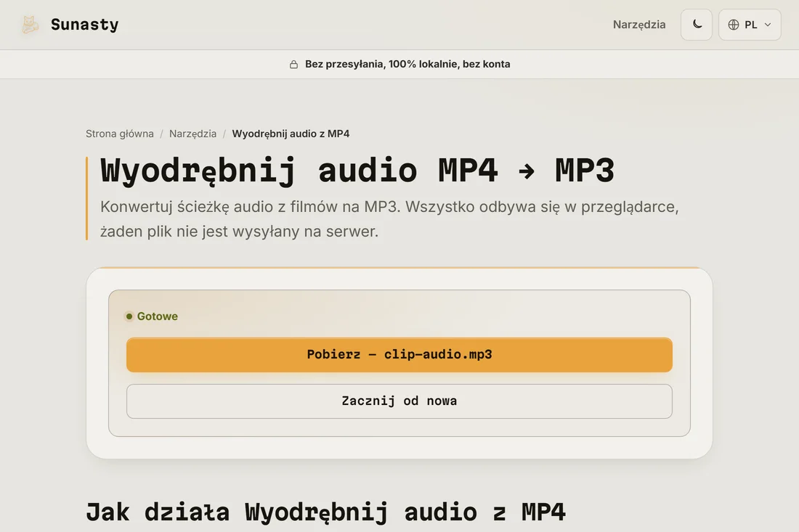This screenshot has height=532, width=799.
Task: Open the Narzędzia breadcrumb link
Action: coord(192,134)
